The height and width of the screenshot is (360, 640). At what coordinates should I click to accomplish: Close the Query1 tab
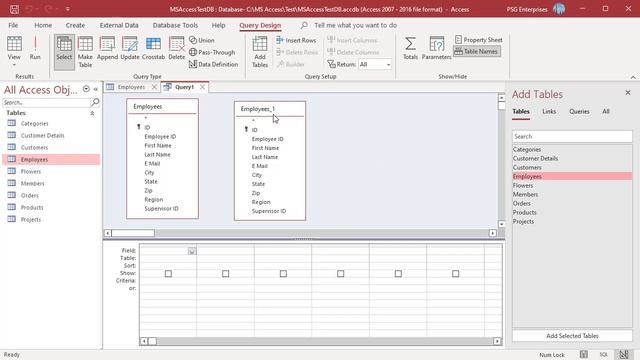click(x=202, y=87)
